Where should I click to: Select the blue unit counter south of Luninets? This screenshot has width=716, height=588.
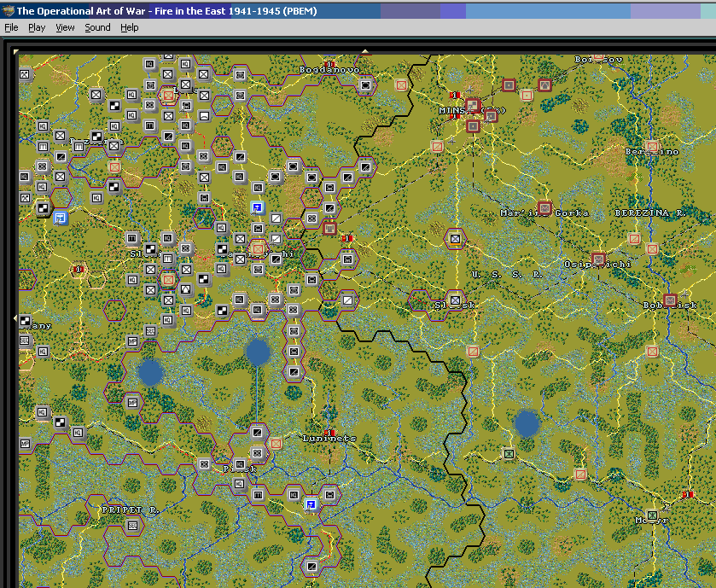click(311, 504)
